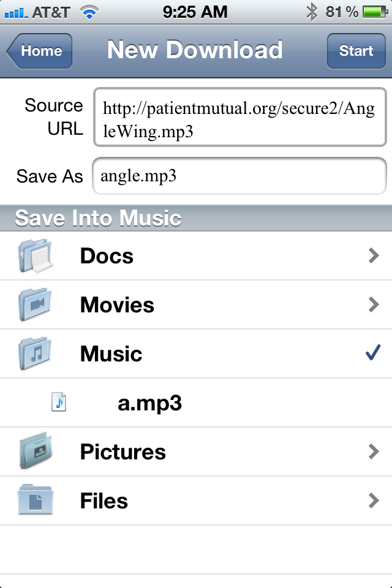Screen dimensions: 392x588
Task: Expand the Movies folder chevron
Action: 374,305
